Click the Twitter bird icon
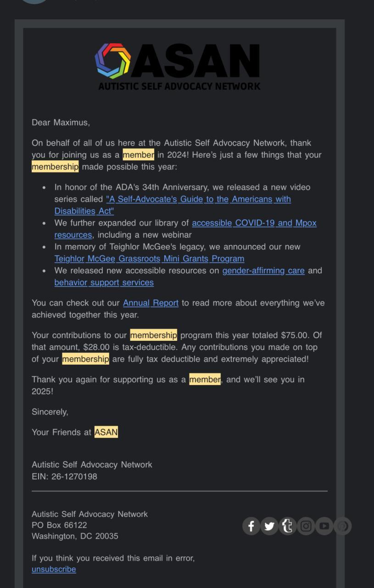Viewport: 374px width, 588px height. click(x=269, y=526)
